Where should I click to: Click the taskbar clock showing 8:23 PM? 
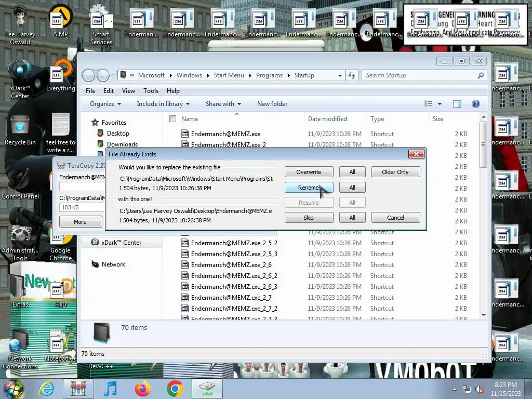[506, 389]
